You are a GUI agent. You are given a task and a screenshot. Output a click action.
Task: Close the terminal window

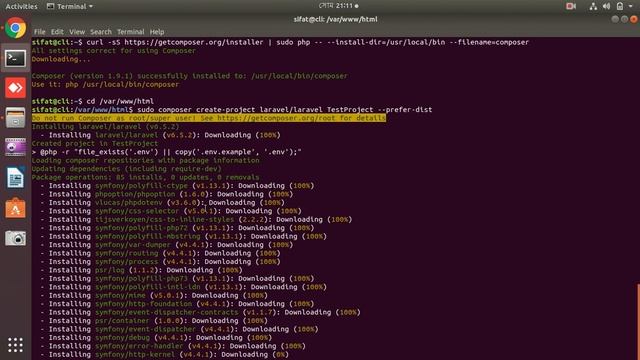point(634,19)
